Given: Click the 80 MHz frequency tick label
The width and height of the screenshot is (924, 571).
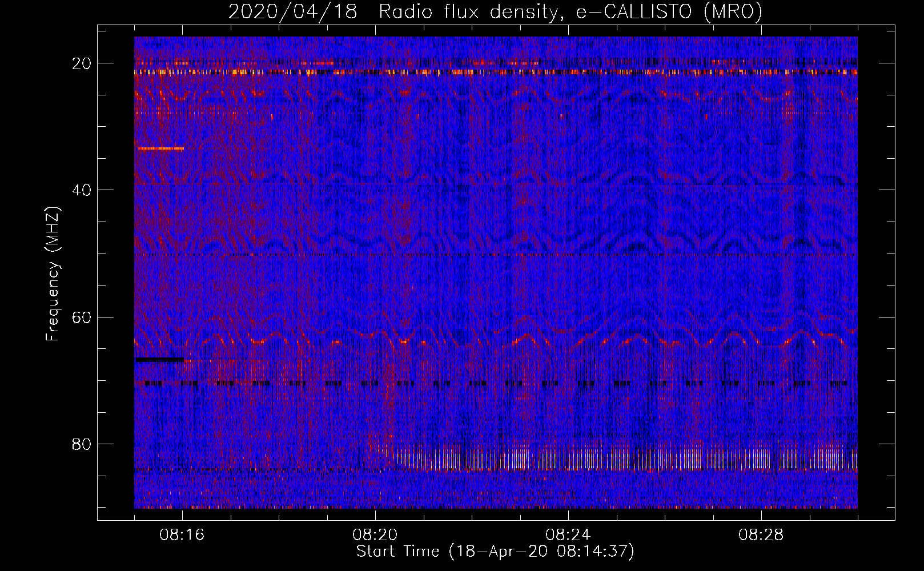Looking at the screenshot, I should coord(82,444).
